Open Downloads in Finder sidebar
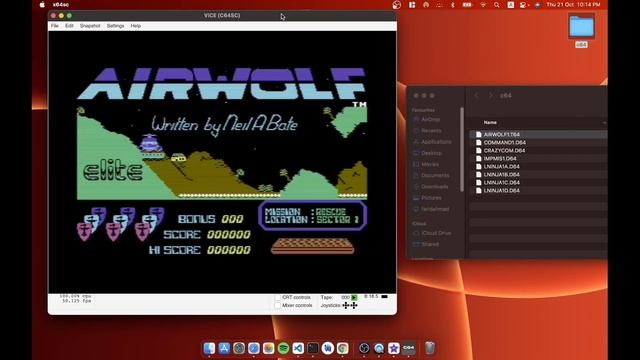Image resolution: width=640 pixels, height=360 pixels. tap(434, 187)
